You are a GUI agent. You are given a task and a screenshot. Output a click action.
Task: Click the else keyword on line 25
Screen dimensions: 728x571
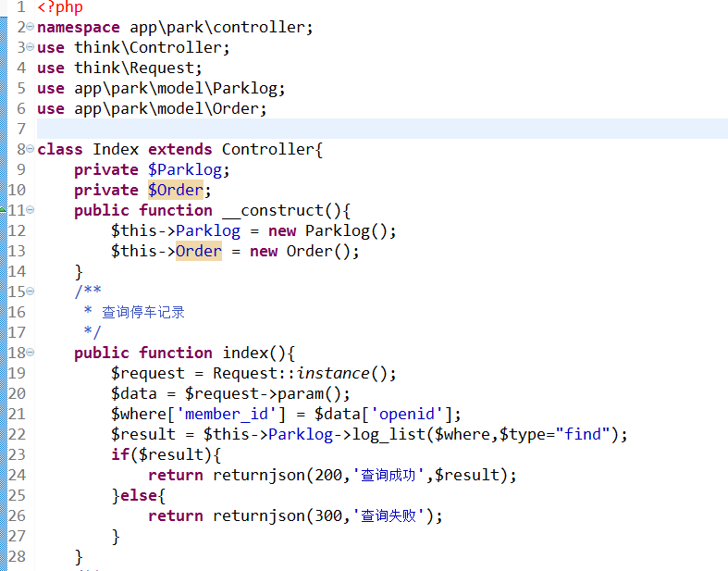(x=138, y=496)
